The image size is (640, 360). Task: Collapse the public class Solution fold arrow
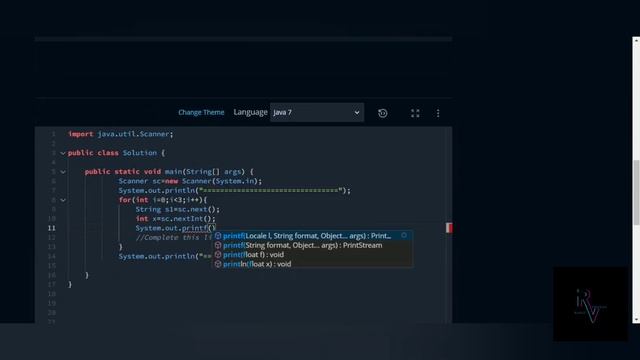(63, 153)
